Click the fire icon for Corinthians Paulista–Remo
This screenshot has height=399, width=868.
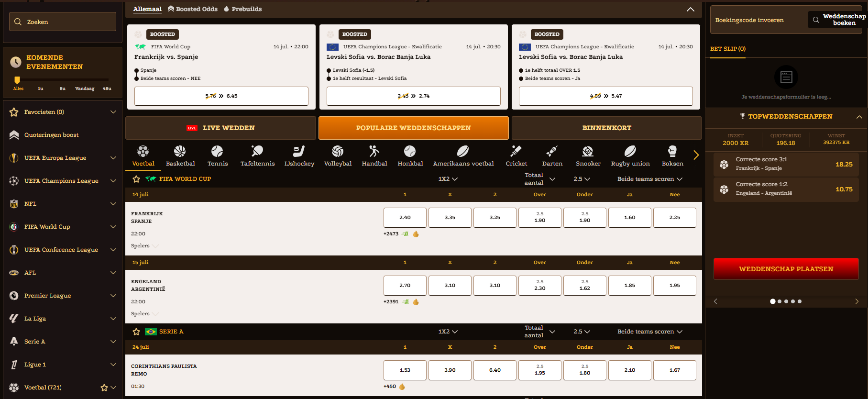tap(402, 387)
